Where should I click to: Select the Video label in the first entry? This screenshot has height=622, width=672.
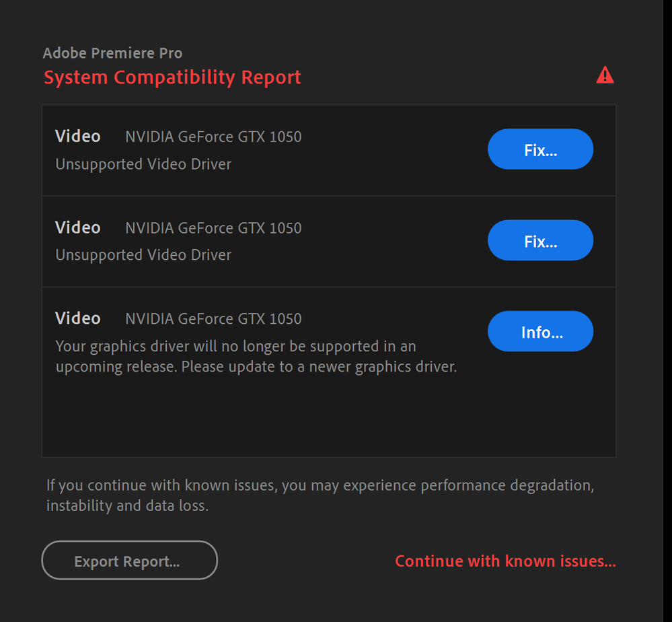[x=78, y=137]
